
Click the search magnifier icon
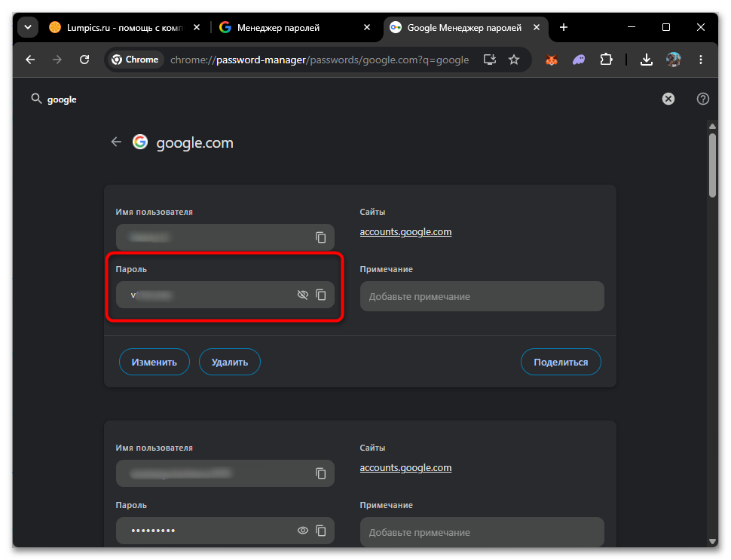36,99
